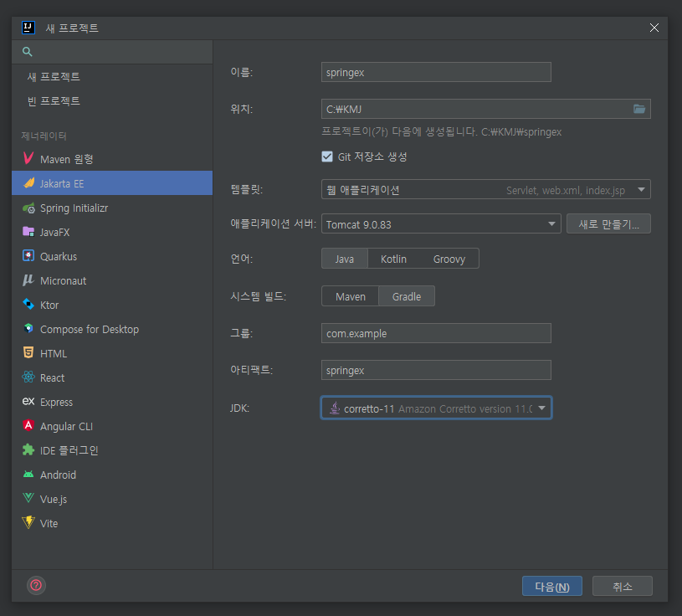This screenshot has height=616, width=682.
Task: Open help with question mark icon
Action: click(36, 585)
